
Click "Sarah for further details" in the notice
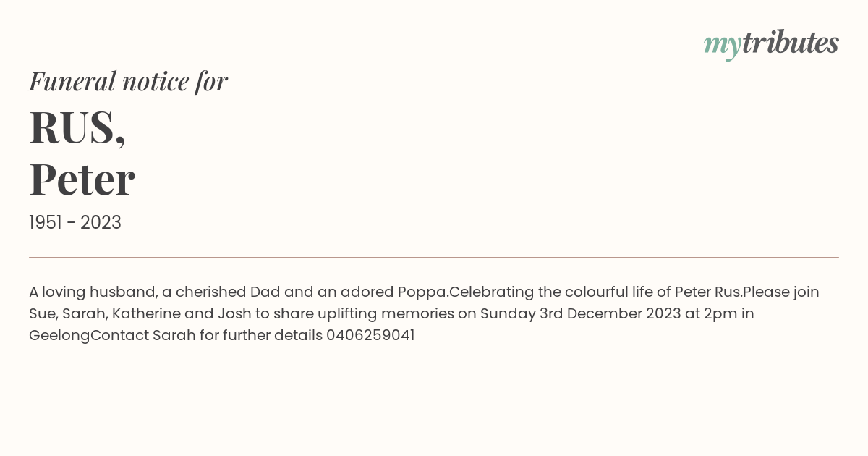tap(237, 336)
